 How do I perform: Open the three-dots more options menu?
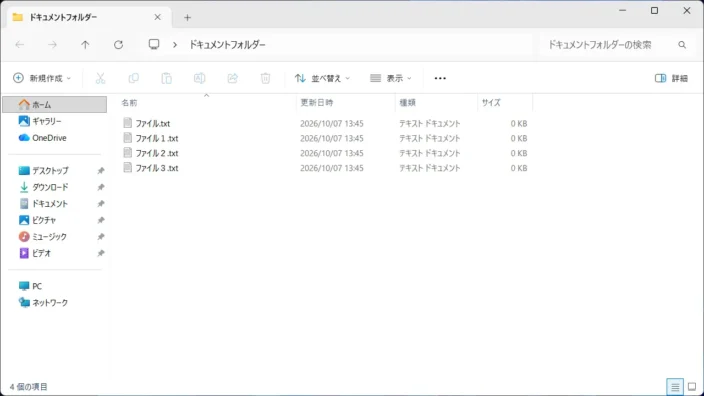440,78
